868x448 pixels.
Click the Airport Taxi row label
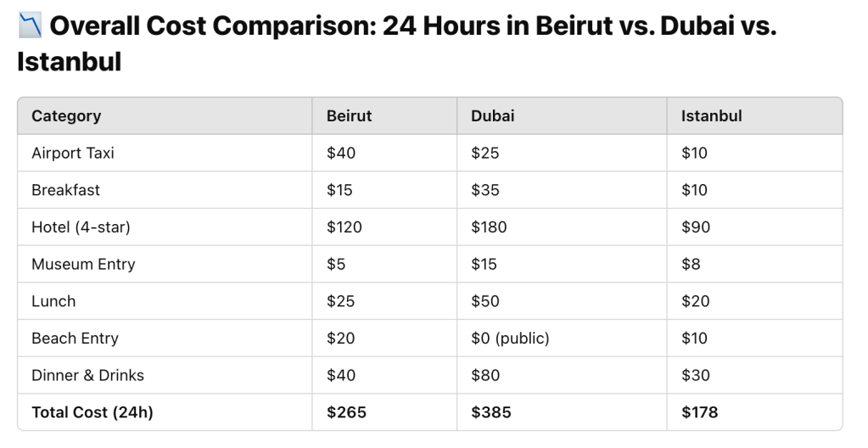(73, 154)
